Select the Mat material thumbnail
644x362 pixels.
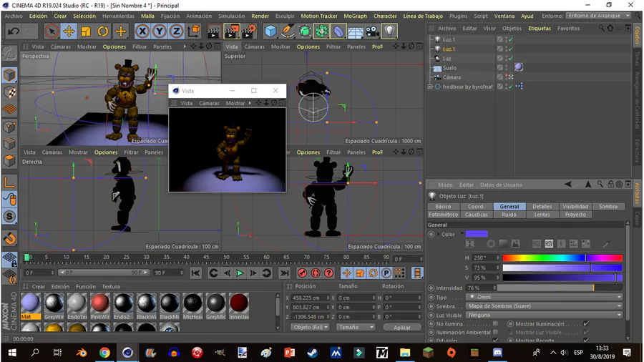31,303
